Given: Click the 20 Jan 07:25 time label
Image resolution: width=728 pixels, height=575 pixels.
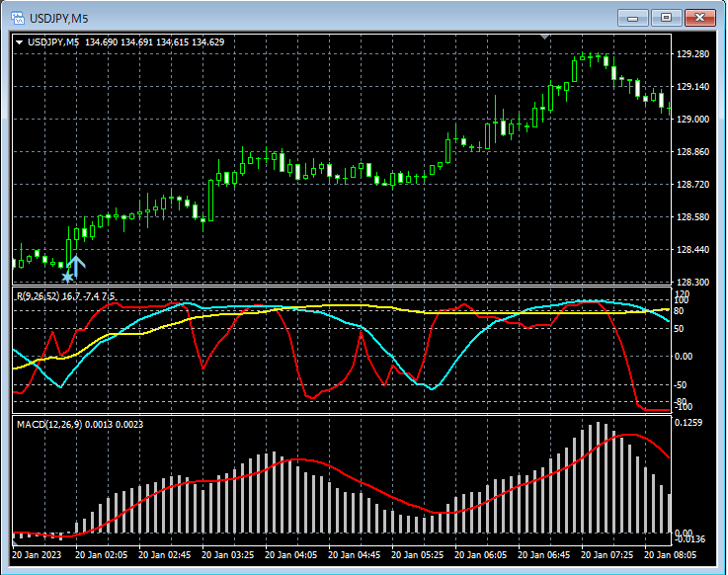Looking at the screenshot, I should [x=607, y=555].
